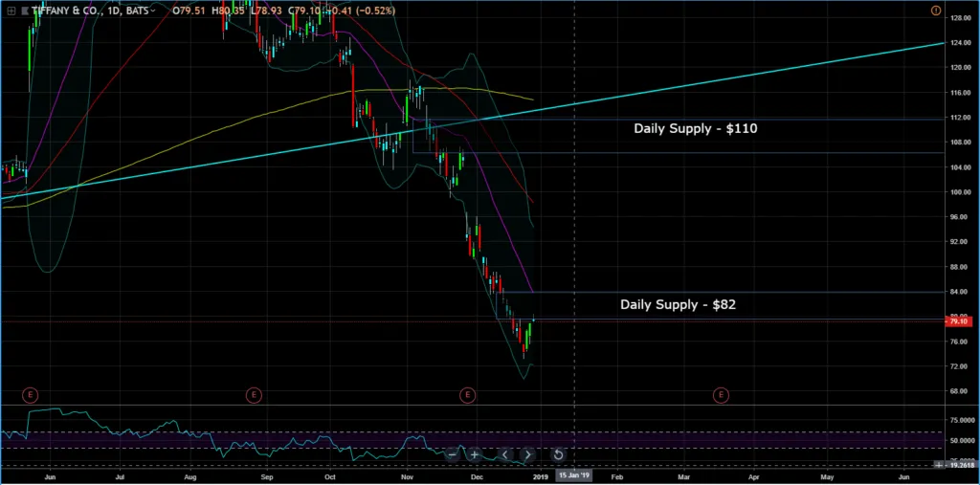Screen dimensions: 980x485
Task: Click the zoom in plus button
Action: coord(474,454)
